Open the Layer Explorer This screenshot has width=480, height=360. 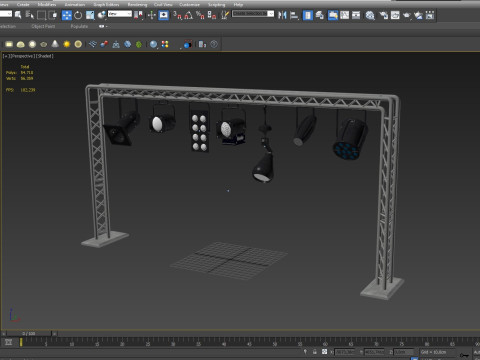pyautogui.click(x=320, y=15)
